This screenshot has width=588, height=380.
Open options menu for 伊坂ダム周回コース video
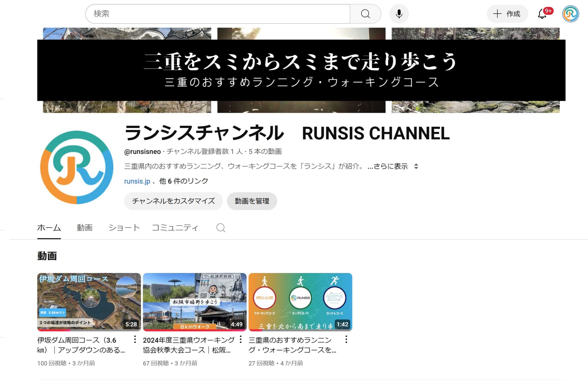click(135, 339)
